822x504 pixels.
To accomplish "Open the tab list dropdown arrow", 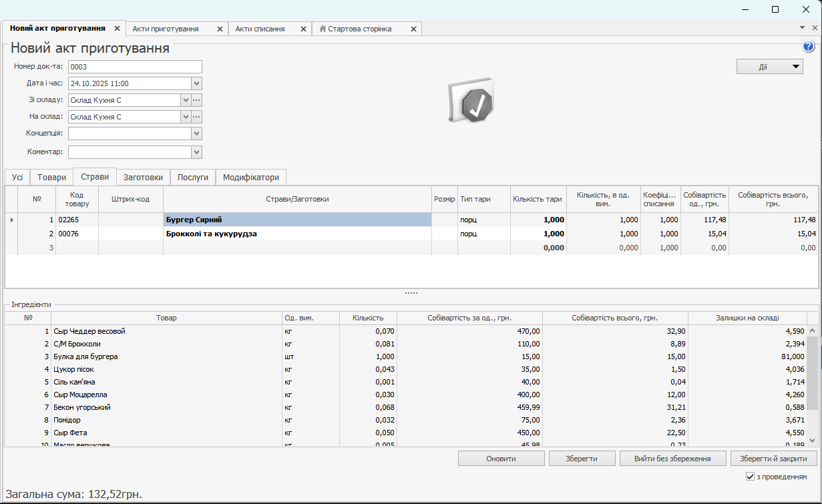I will pyautogui.click(x=802, y=28).
